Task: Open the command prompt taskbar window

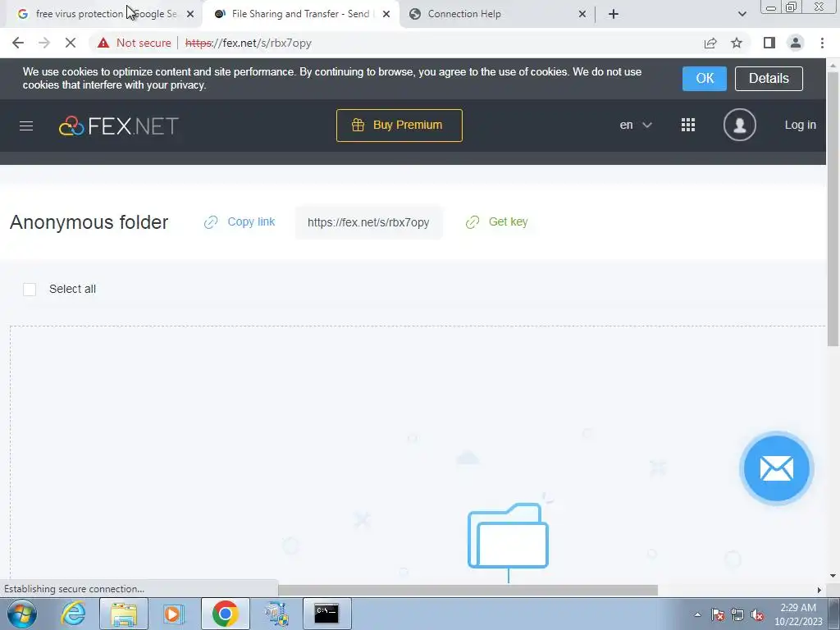Action: coord(326,614)
